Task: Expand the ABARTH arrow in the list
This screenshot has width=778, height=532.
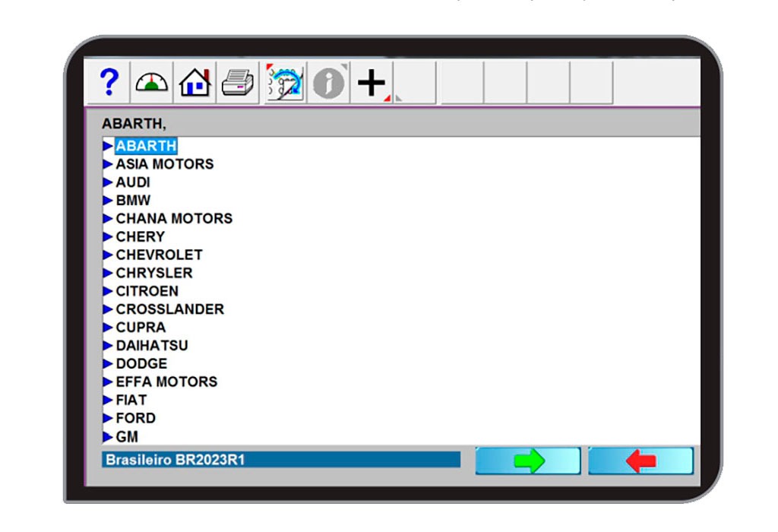Action: [x=108, y=146]
